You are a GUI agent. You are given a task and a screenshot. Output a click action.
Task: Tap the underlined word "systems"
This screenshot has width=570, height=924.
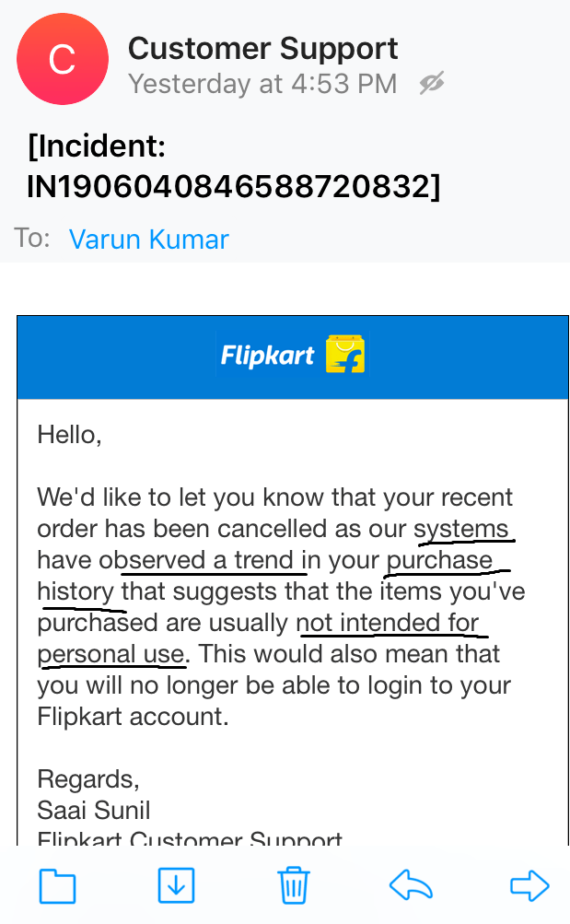461,529
